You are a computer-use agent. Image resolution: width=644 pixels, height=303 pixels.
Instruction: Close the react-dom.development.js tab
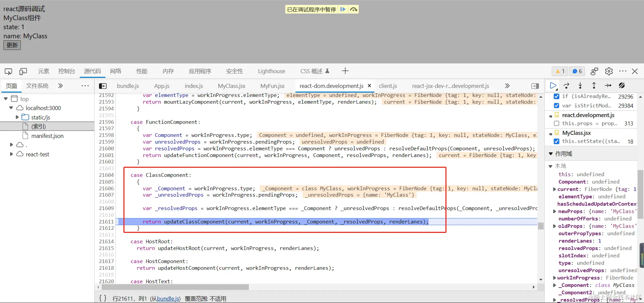369,86
